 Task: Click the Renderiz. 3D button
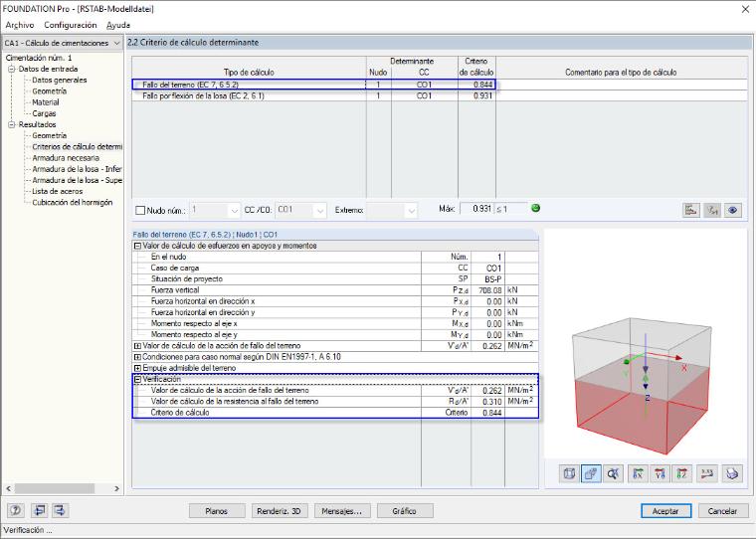tap(279, 511)
